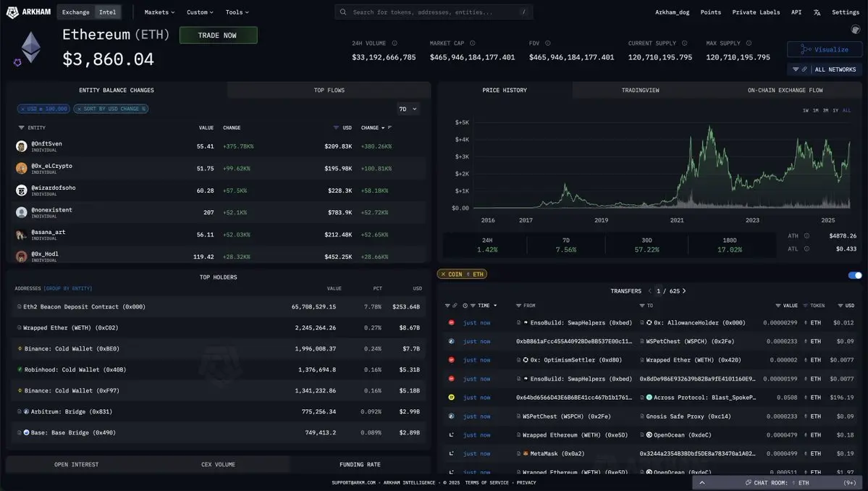Click the price history chart area
Screen dimensions: 868x491
point(662,165)
